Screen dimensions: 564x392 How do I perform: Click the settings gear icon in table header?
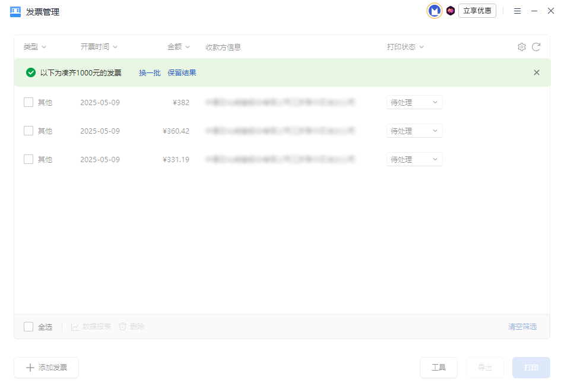click(521, 47)
